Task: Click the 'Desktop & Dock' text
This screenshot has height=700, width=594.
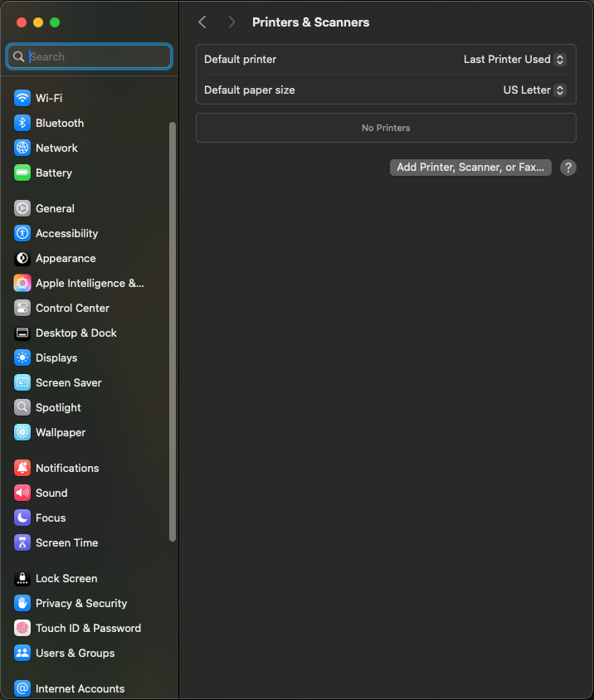Action: (x=76, y=333)
